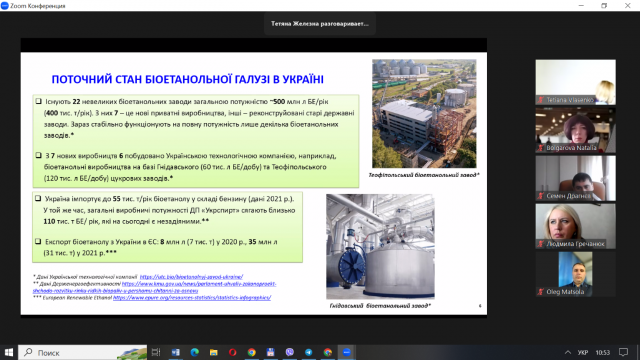Viewport: 640px width, 360px height.
Task: Open the Windows Start menu
Action: point(9,352)
